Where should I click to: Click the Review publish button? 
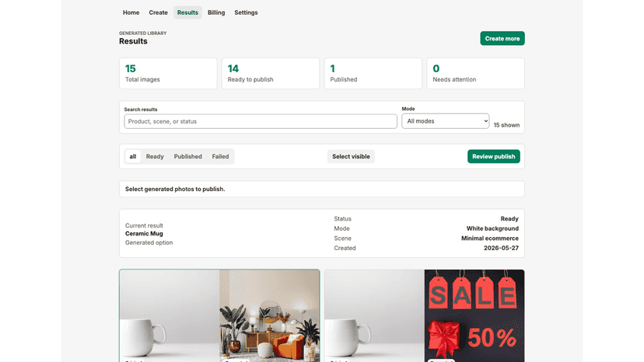(493, 156)
